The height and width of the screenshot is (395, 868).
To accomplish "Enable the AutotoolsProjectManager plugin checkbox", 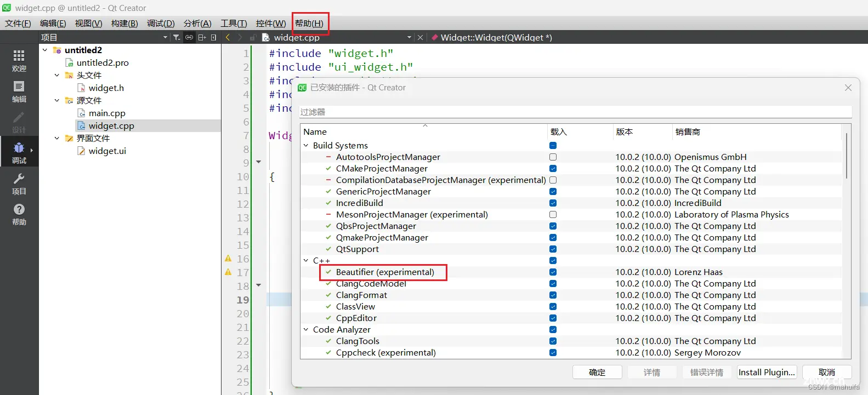I will tap(553, 157).
